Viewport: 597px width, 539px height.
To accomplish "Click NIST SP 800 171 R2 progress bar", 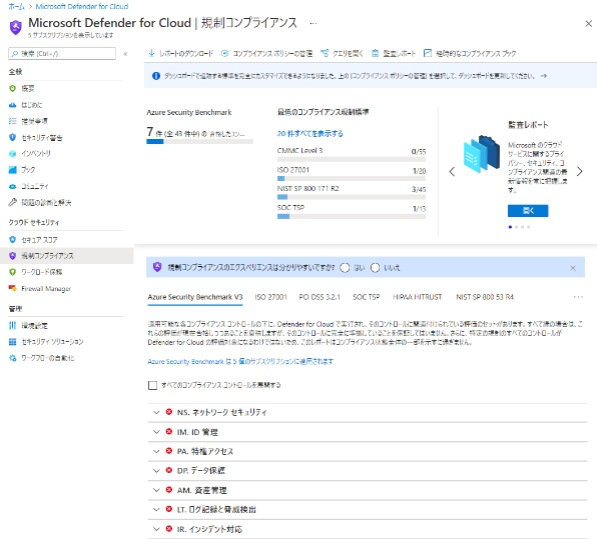I will [x=351, y=197].
